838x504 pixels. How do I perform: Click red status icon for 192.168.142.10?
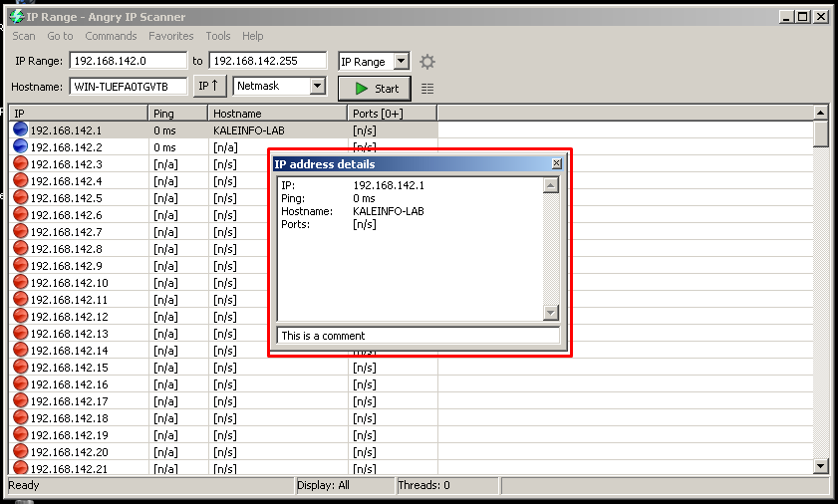tap(20, 282)
